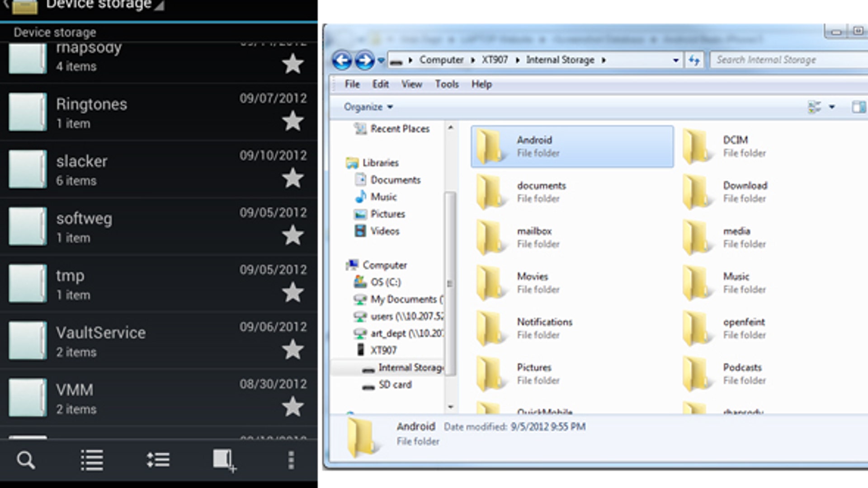Image resolution: width=868 pixels, height=488 pixels.
Task: Open the Tools menu
Action: (x=447, y=84)
